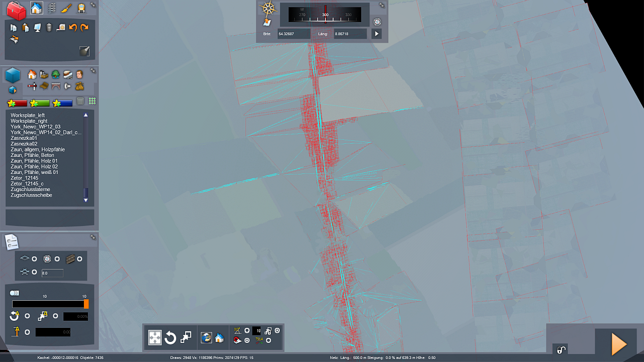
Task: Toggle the road surface snap radio
Action: (79, 259)
